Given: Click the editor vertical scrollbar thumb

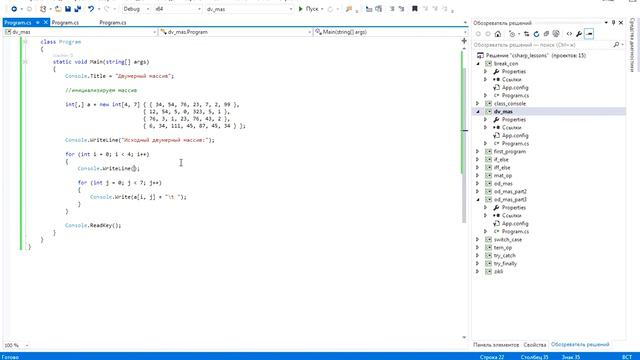Looking at the screenshot, I should click(x=464, y=145).
